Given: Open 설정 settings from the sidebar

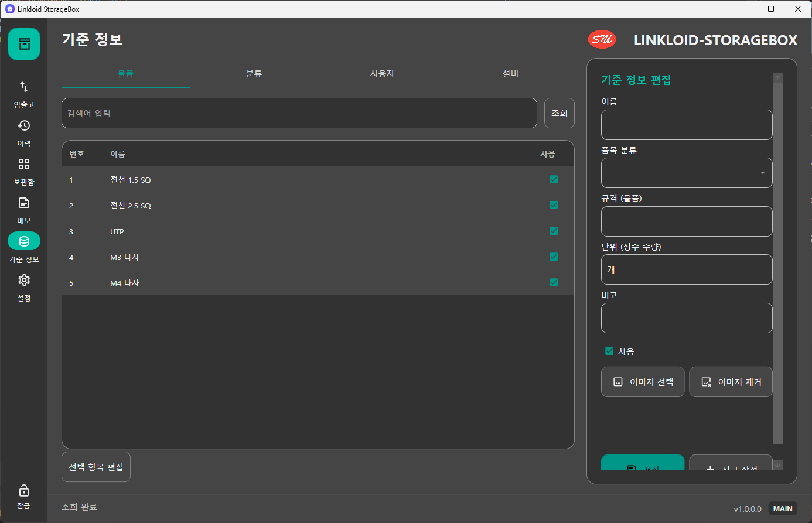Looking at the screenshot, I should coord(24,288).
